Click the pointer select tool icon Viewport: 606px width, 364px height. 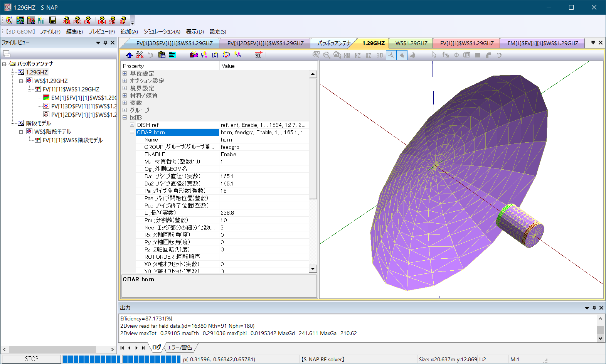[x=434, y=55]
